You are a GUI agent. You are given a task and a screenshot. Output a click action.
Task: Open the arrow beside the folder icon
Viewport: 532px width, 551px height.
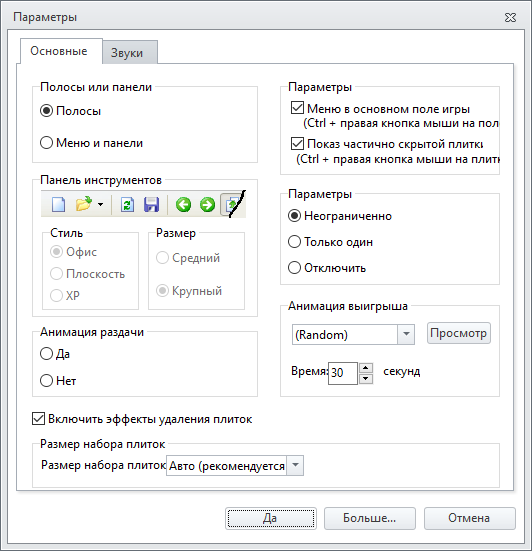pos(100,204)
